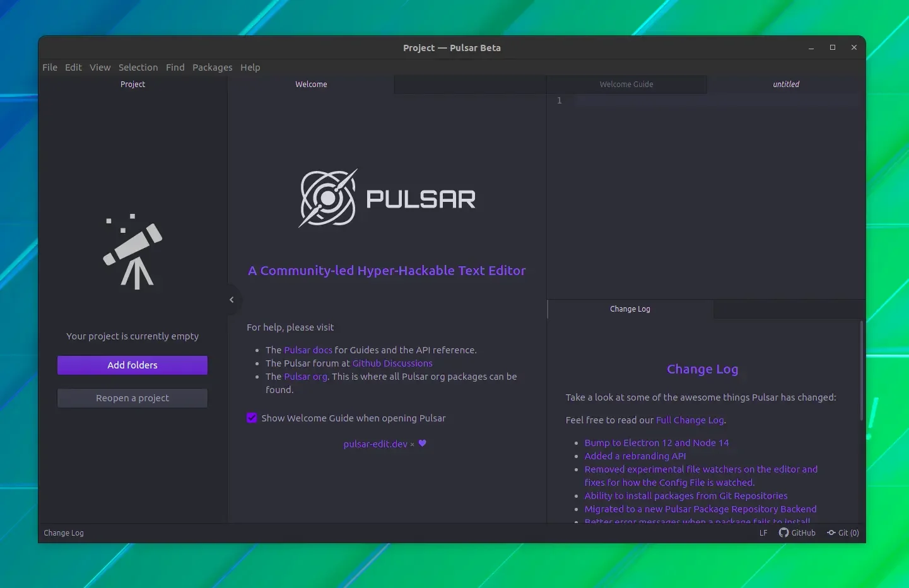Screen dimensions: 909x588
Task: Click the GitHub octocat icon in status bar
Action: coord(783,532)
